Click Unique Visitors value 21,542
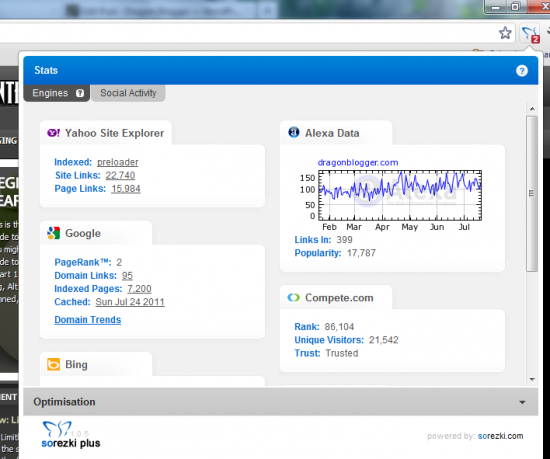This screenshot has height=459, width=550. click(x=384, y=340)
